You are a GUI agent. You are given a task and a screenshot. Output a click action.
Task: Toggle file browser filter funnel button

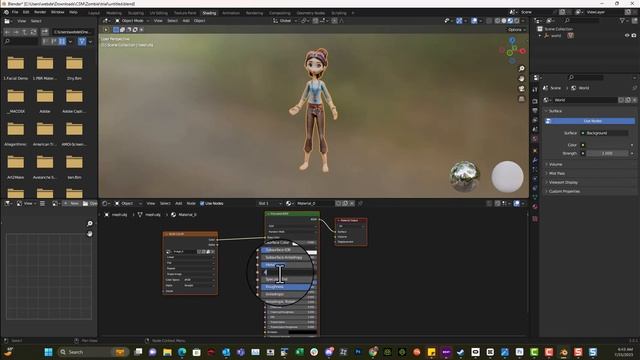pyautogui.click(x=82, y=41)
